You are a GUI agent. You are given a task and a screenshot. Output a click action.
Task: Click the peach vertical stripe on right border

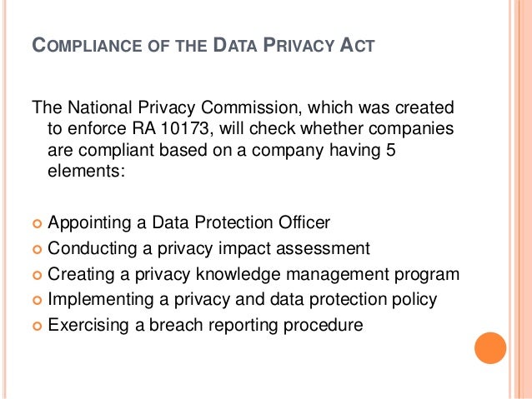coord(522,199)
